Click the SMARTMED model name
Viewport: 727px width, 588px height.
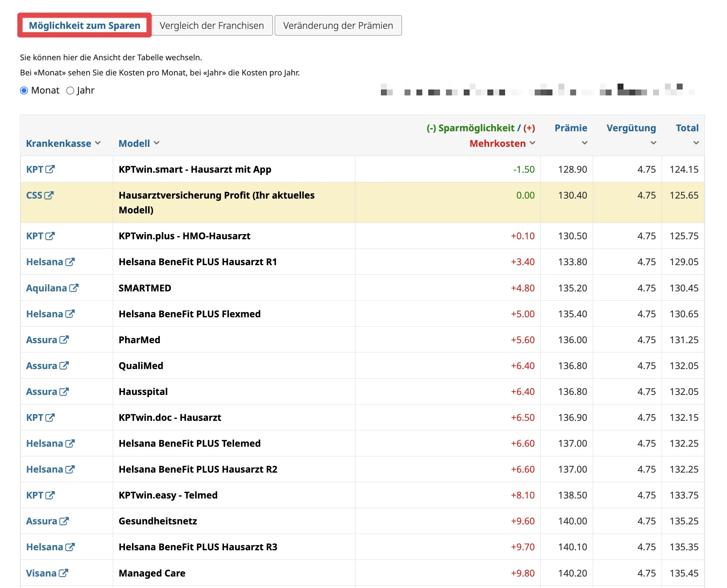145,288
